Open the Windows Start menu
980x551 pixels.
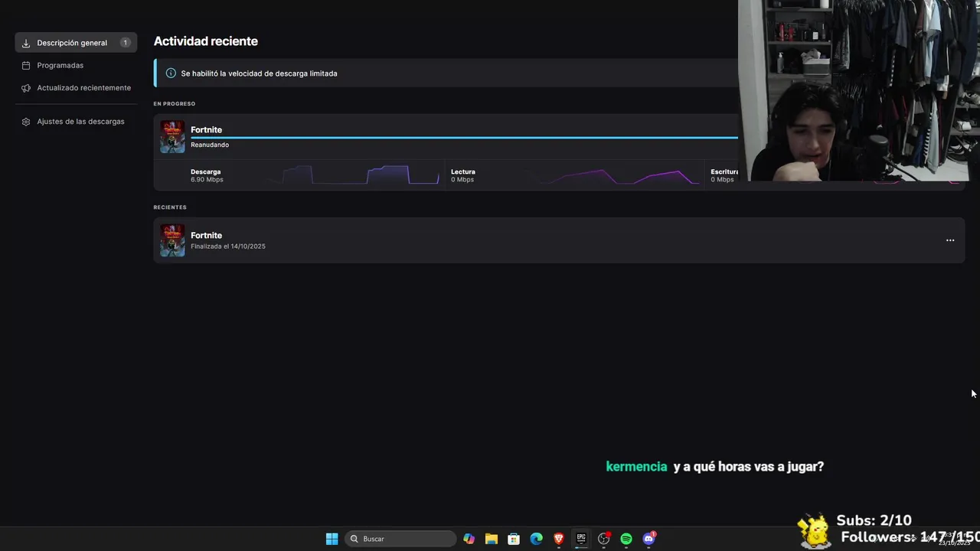332,539
